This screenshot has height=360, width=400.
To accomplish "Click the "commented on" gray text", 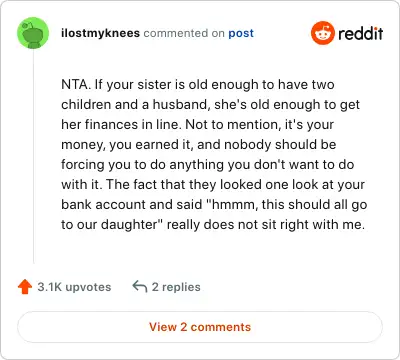I will (184, 33).
